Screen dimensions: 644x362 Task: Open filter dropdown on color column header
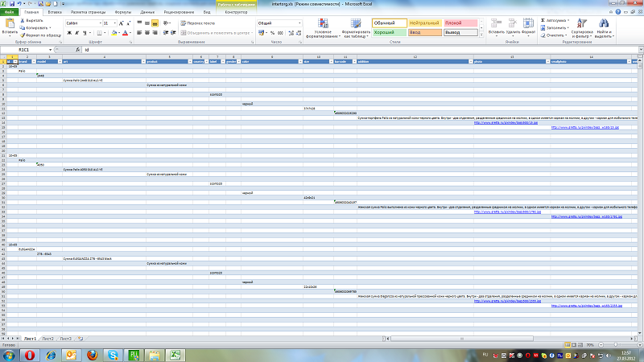pyautogui.click(x=300, y=62)
